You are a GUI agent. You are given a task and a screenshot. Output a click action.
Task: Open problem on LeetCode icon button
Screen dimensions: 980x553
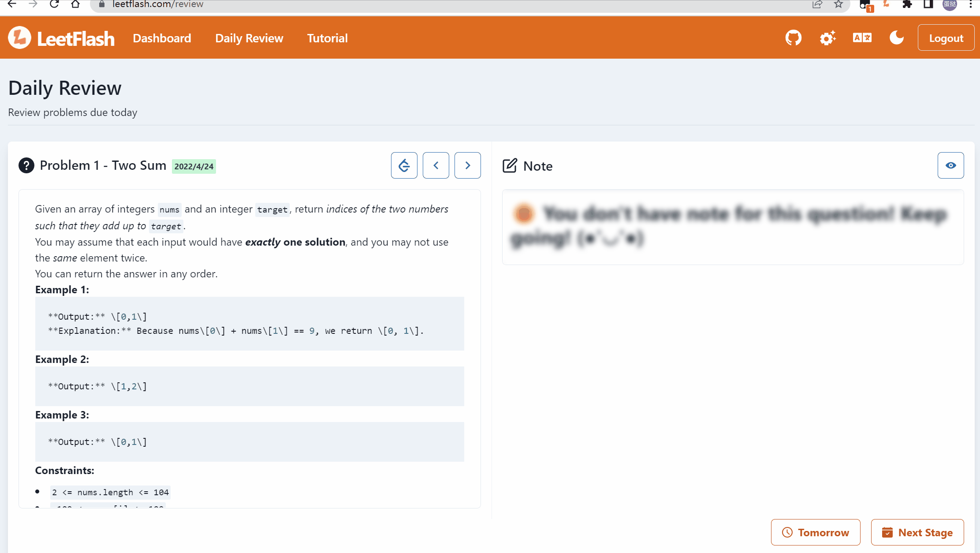click(x=404, y=165)
